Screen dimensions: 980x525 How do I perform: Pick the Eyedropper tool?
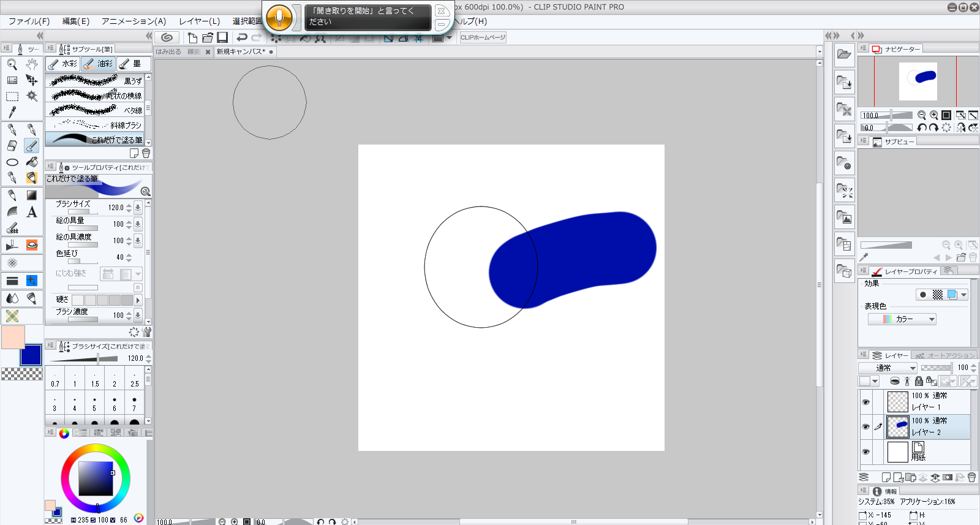[x=12, y=112]
